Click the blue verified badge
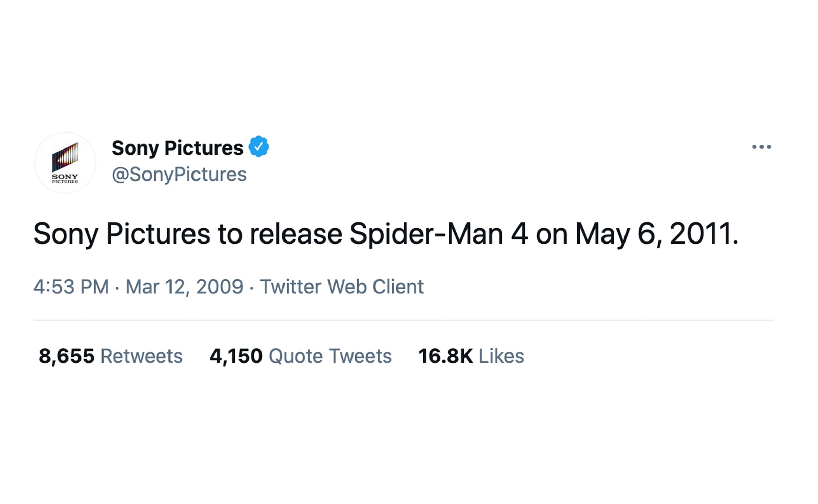This screenshot has width=818, height=504. click(x=259, y=146)
